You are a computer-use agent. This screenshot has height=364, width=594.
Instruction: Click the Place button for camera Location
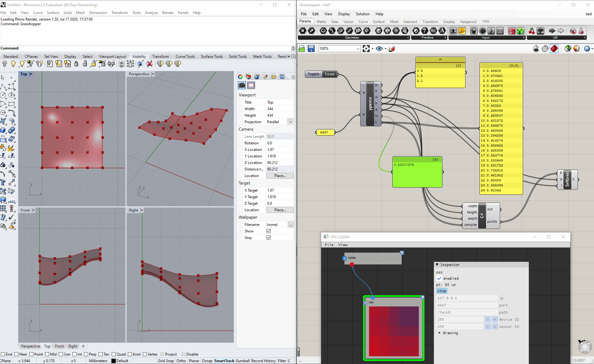tap(280, 176)
